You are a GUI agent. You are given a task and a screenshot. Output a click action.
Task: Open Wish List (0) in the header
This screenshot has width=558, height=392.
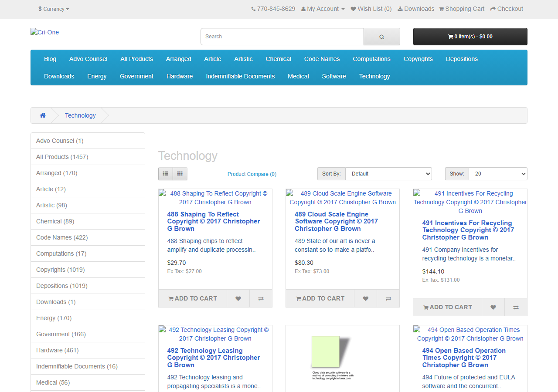371,9
